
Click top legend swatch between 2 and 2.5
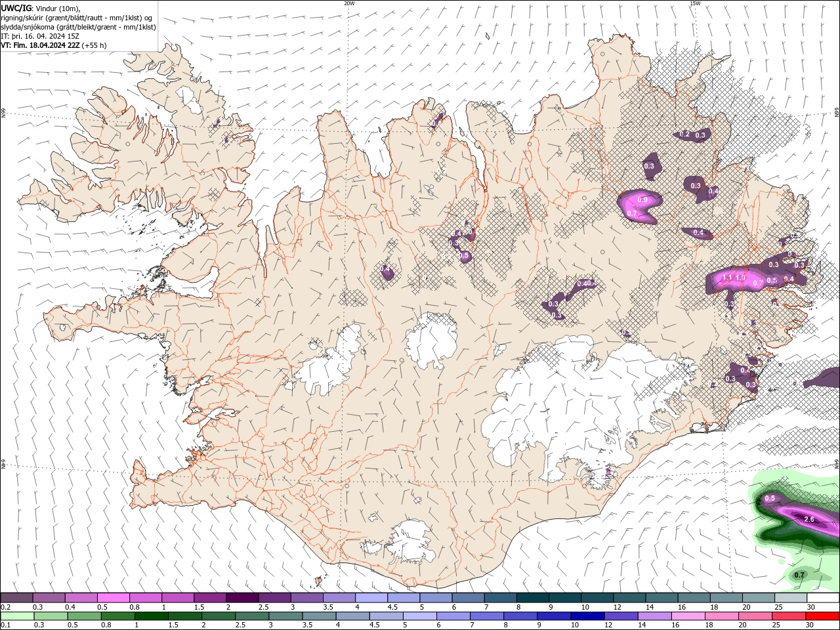[242, 598]
